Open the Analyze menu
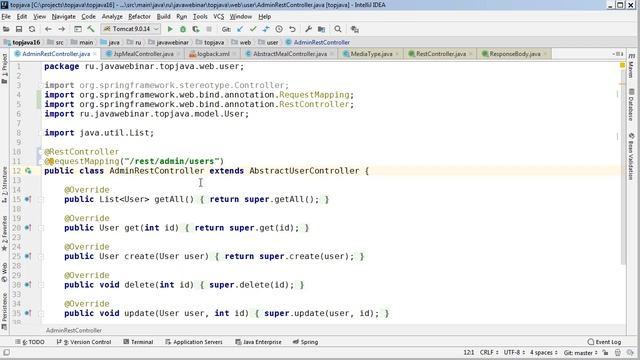 (x=112, y=16)
